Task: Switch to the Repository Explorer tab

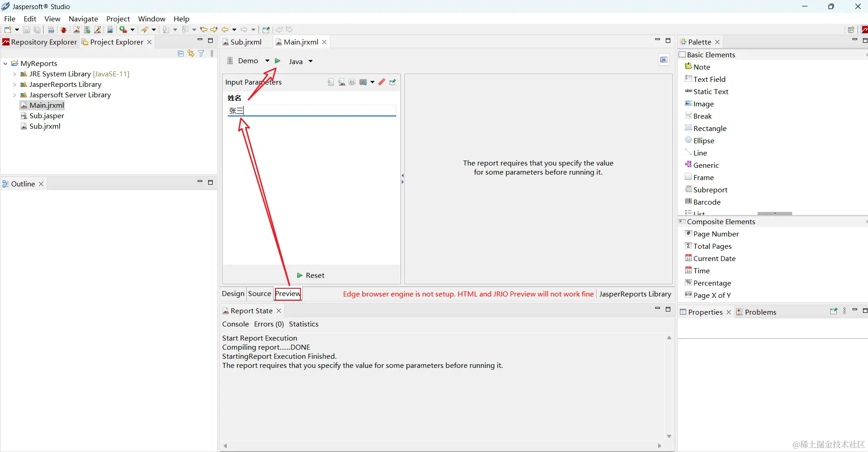Action: [x=40, y=42]
